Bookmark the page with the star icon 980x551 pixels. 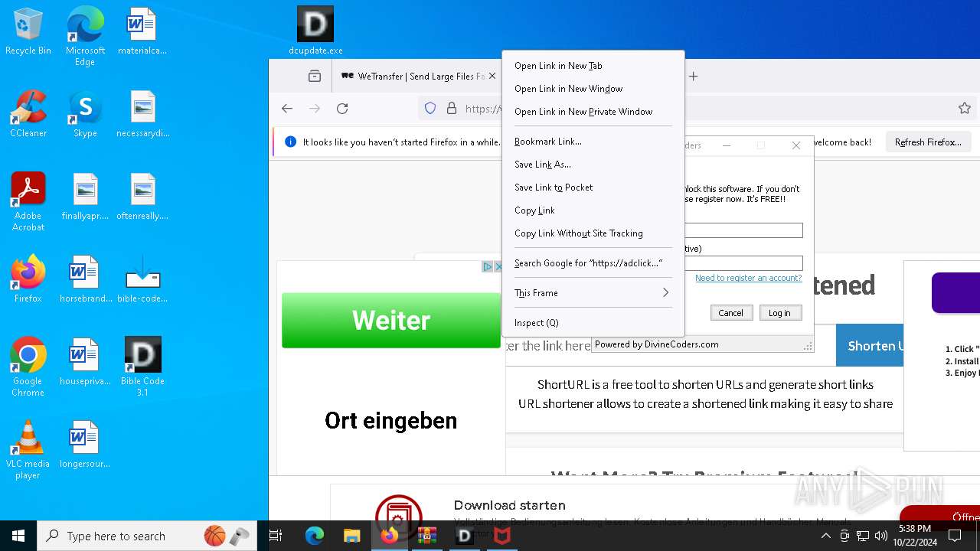pos(965,109)
